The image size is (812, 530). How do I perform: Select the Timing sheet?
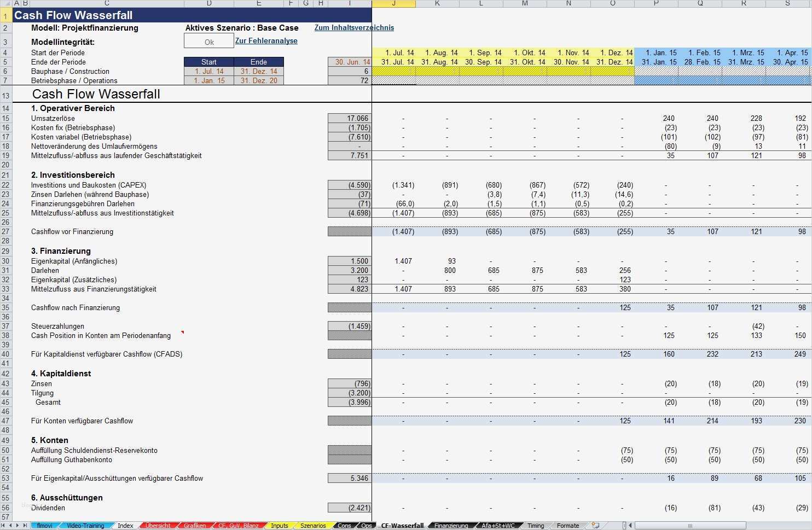[x=535, y=525]
